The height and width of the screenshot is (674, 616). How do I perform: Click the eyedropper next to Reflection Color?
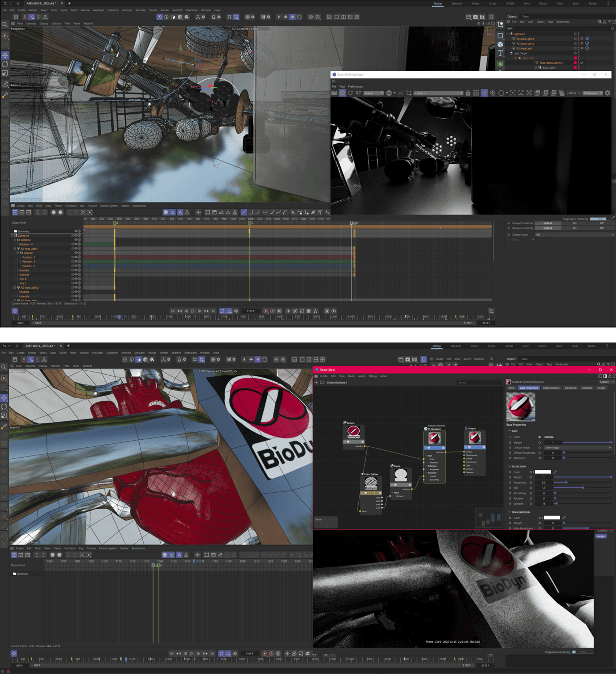tap(555, 472)
